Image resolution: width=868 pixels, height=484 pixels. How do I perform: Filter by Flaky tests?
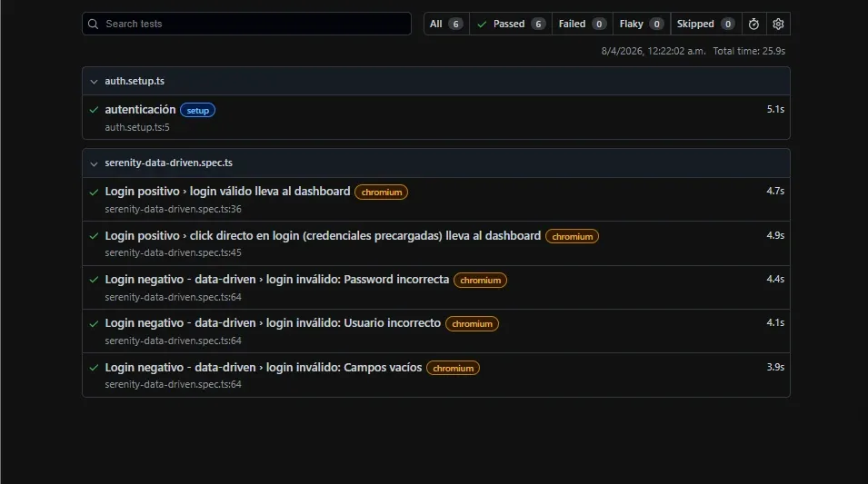click(x=641, y=24)
